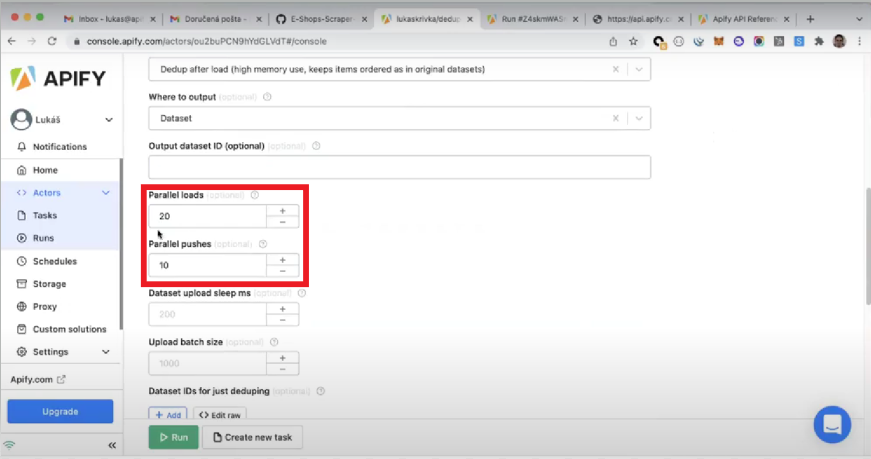
Task: Decrease Parallel loads with minus
Action: (x=283, y=222)
